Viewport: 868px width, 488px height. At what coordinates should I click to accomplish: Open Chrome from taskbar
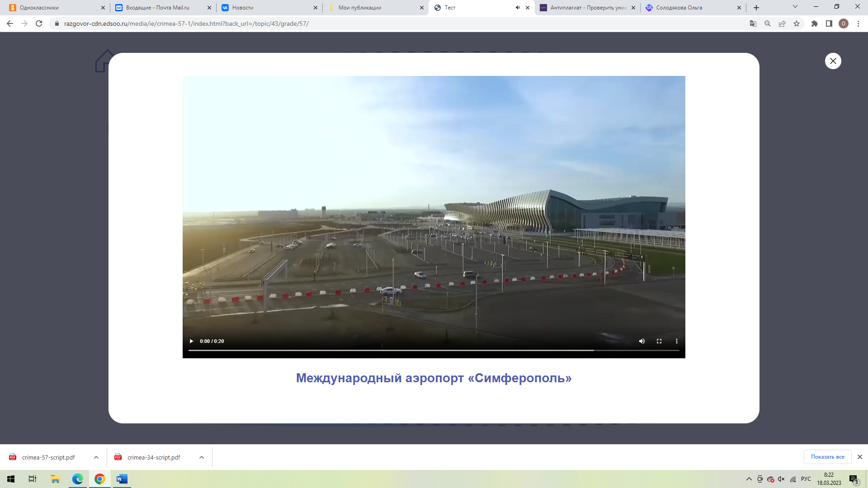tap(100, 479)
